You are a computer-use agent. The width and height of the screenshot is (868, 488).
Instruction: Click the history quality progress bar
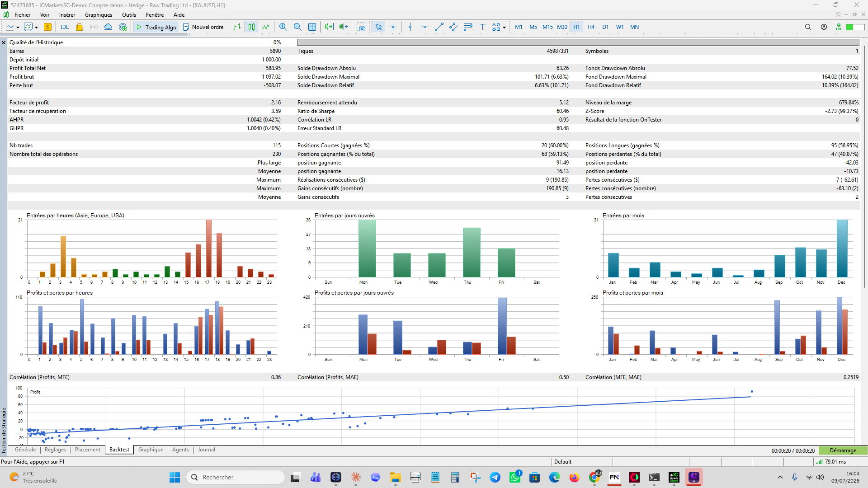coord(578,42)
